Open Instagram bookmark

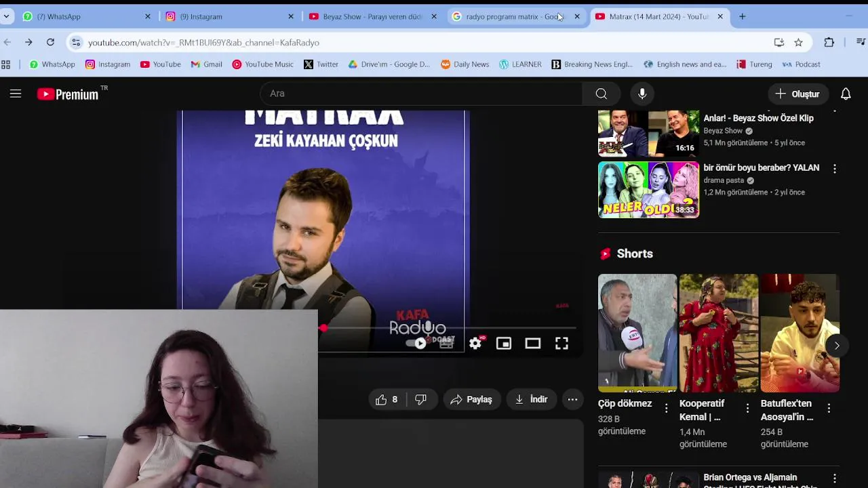click(x=108, y=64)
